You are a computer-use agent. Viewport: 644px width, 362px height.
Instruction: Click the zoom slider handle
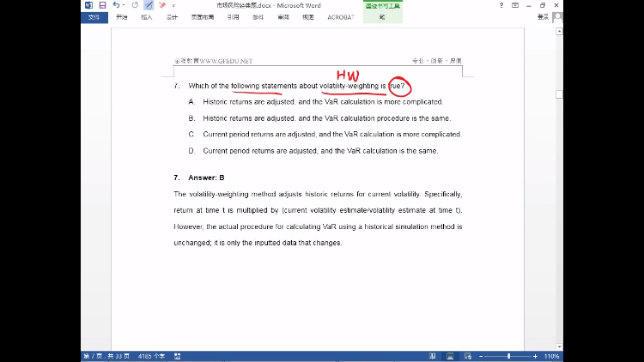508,356
